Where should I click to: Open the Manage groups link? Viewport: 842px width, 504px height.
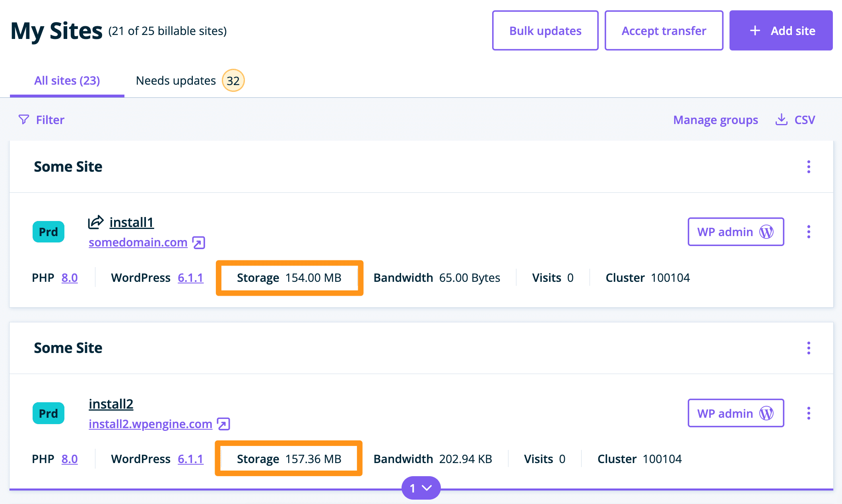click(x=715, y=120)
